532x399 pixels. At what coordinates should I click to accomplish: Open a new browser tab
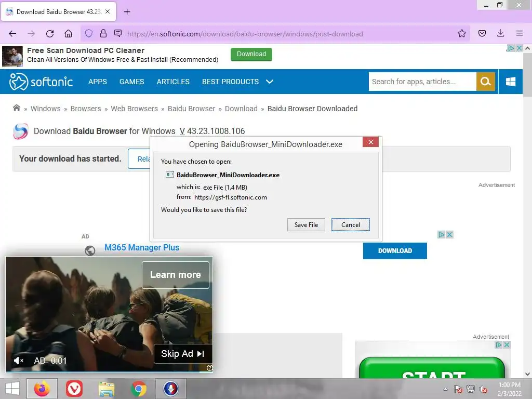[x=127, y=12]
